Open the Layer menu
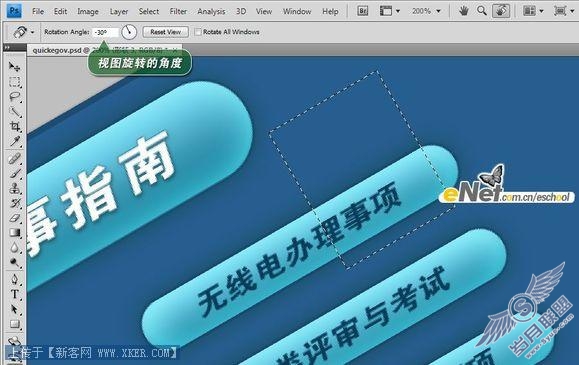579x365 pixels. pos(119,11)
